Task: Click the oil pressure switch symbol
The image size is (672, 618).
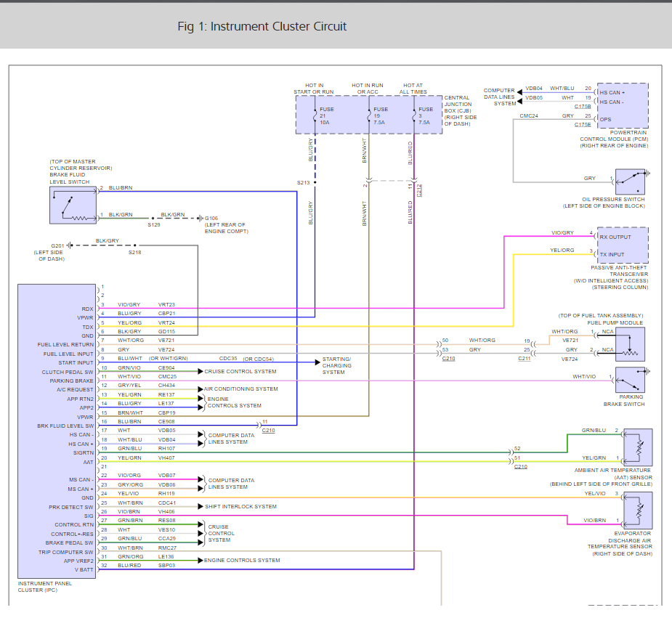Action: coord(631,182)
